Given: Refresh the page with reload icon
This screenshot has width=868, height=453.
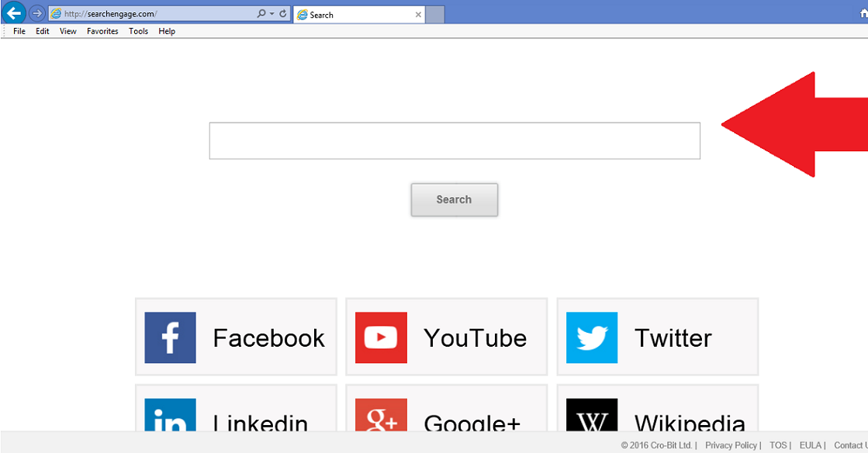Looking at the screenshot, I should coord(283,13).
